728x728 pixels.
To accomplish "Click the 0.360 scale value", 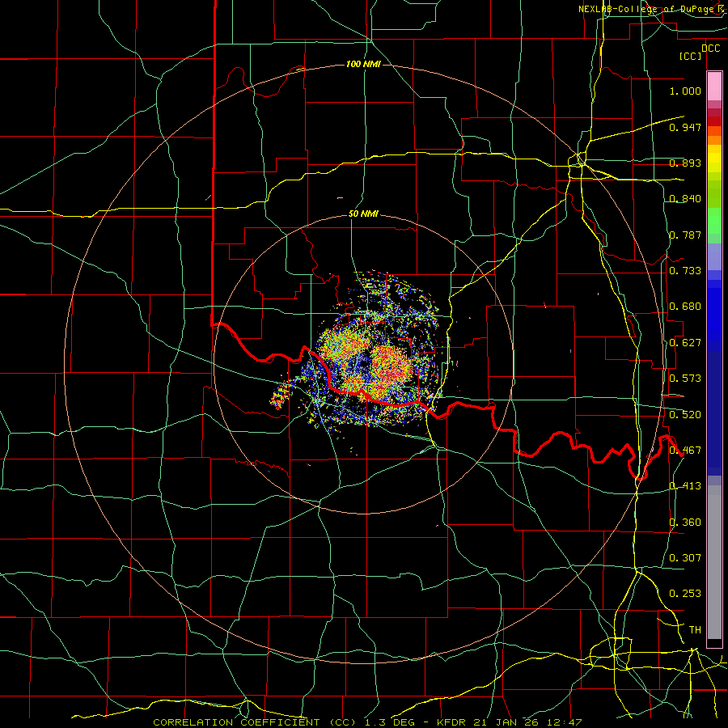I will coord(685,523).
